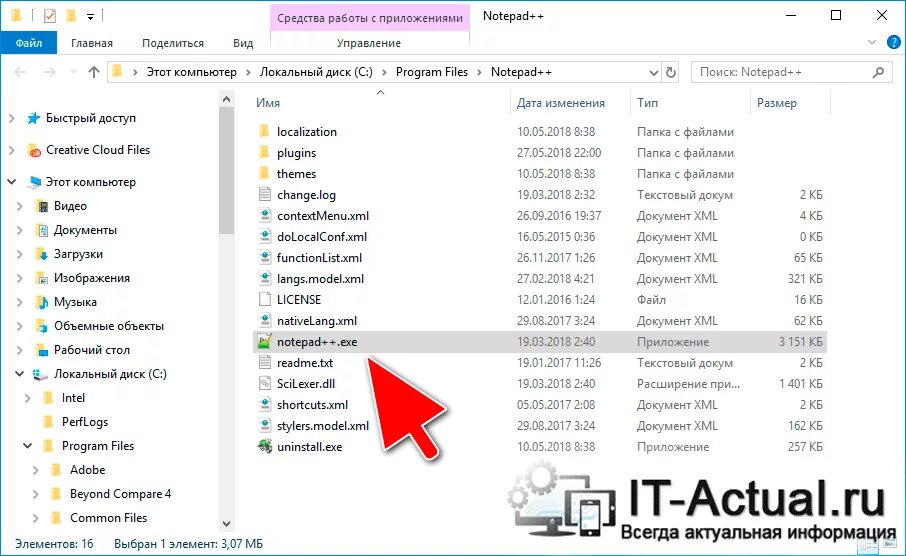Click the Creative Cloud Files icon
This screenshot has width=906, height=556.
tap(34, 150)
